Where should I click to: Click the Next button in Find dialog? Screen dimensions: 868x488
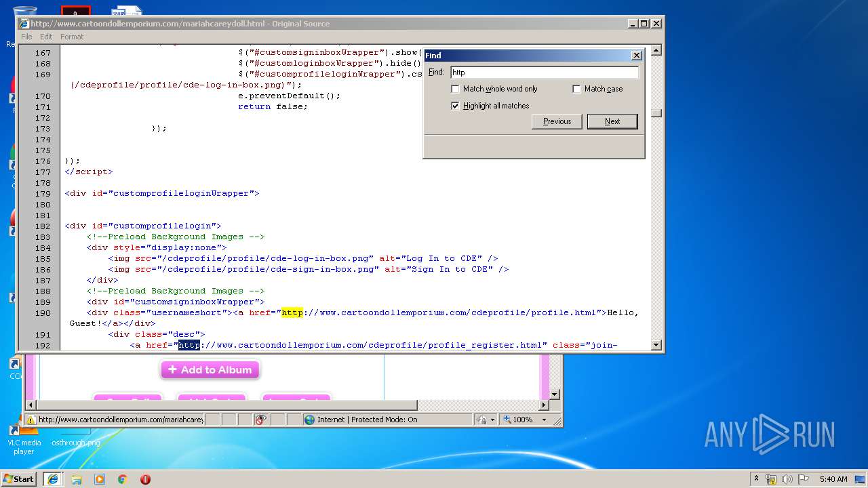click(x=612, y=121)
